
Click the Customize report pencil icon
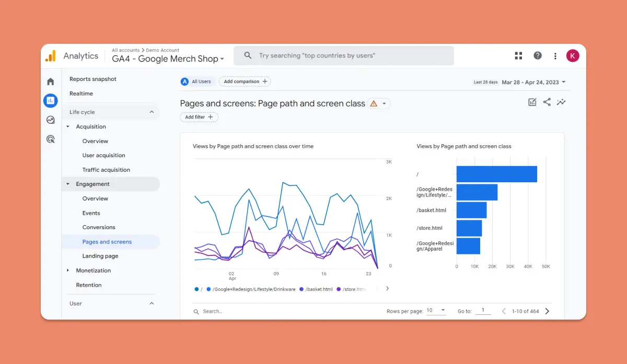[532, 102]
